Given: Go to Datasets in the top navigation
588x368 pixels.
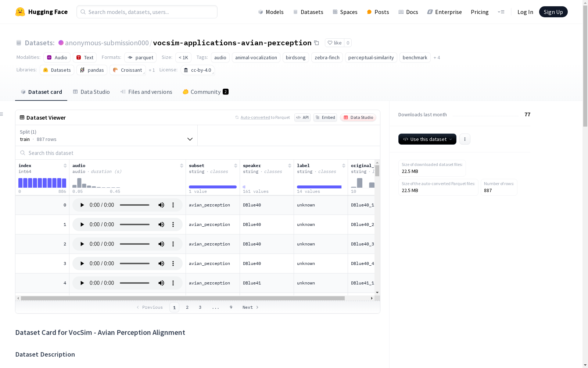Looking at the screenshot, I should coord(308,12).
